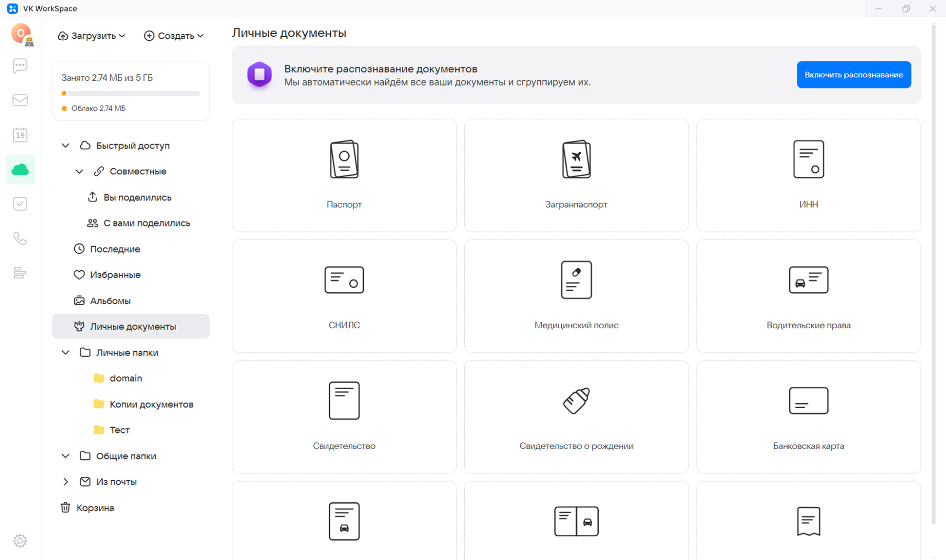Open the Calls phone icon in sidebar

20,238
